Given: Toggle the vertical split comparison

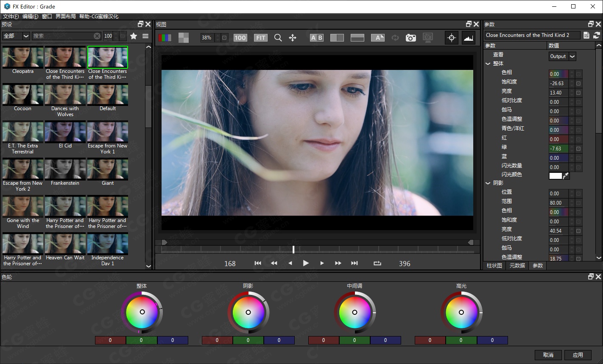Looking at the screenshot, I should (337, 38).
